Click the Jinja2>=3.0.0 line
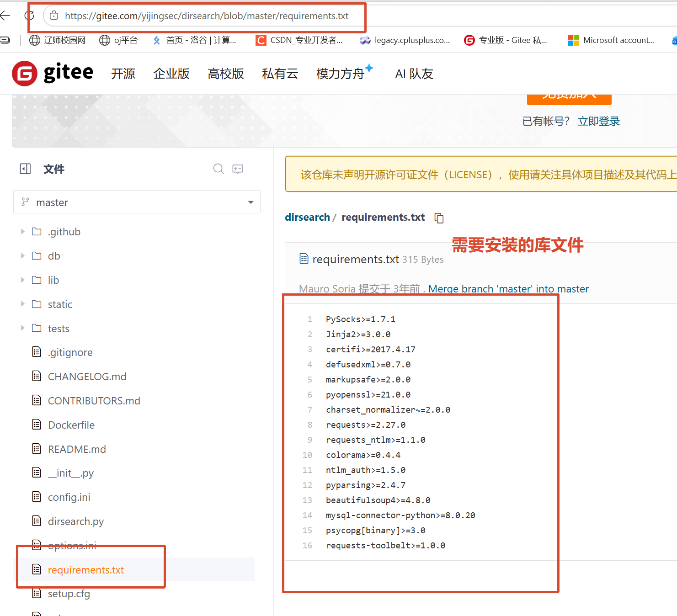 [x=358, y=335]
